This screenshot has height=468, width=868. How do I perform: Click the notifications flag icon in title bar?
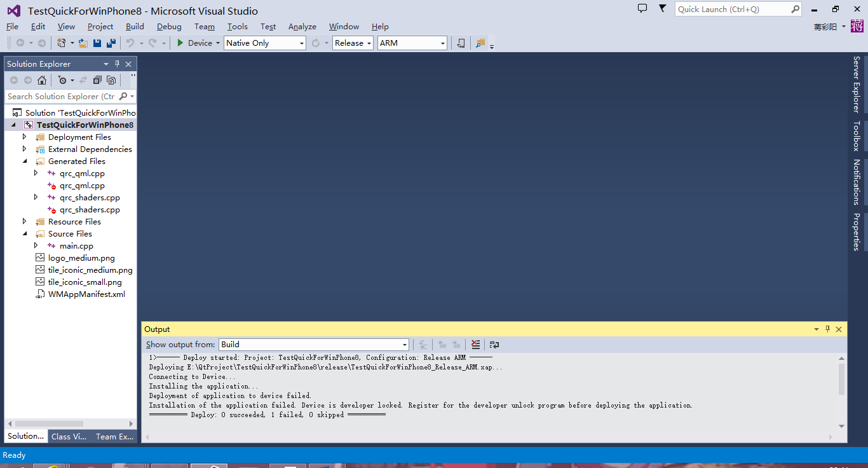(663, 9)
